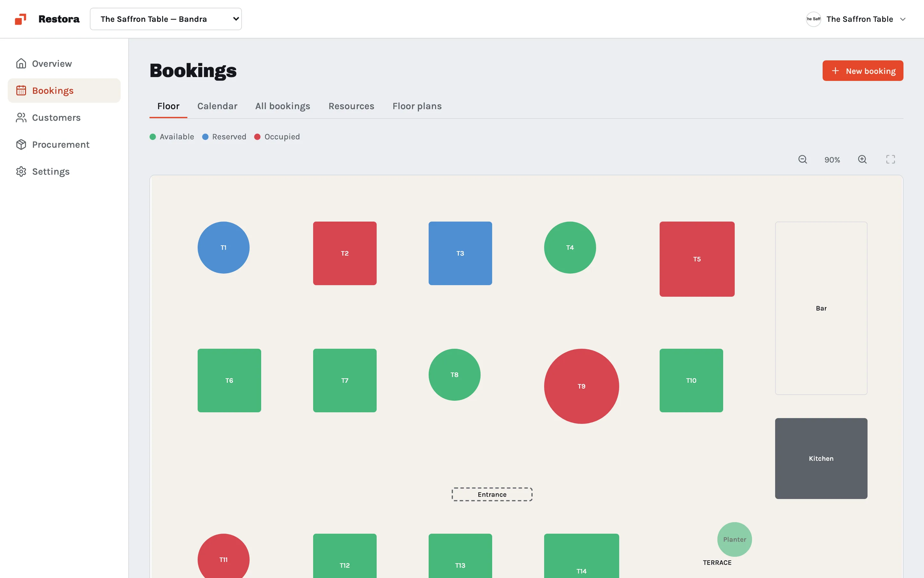
Task: Select available table T13
Action: pos(460,556)
